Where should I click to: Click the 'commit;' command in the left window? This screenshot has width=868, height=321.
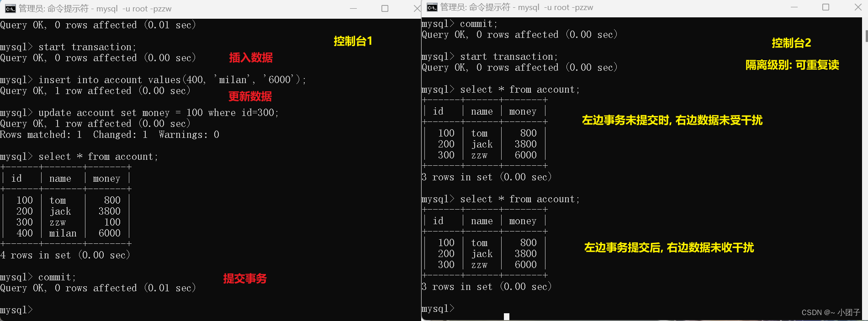click(57, 277)
